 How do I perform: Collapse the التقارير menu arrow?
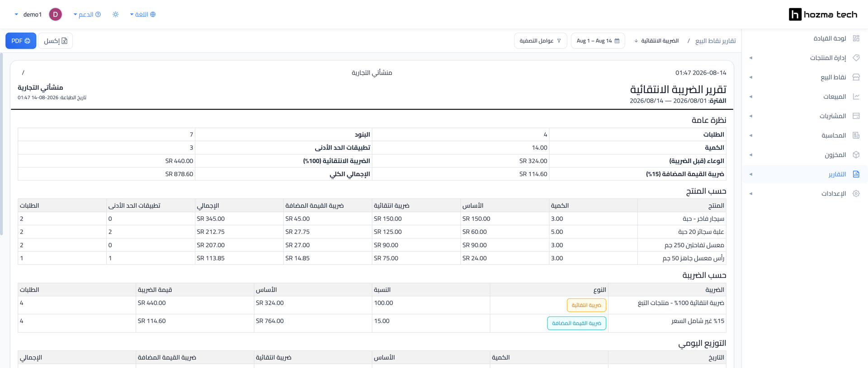(x=751, y=174)
